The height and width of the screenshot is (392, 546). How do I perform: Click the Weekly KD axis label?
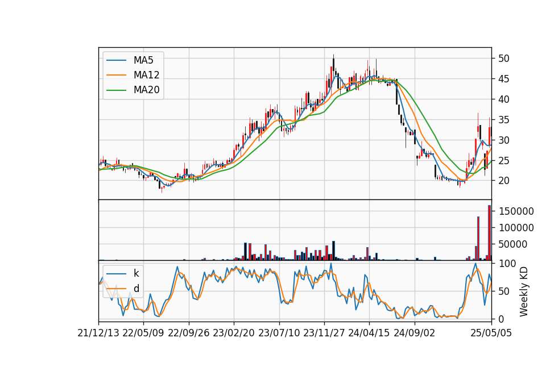(524, 291)
